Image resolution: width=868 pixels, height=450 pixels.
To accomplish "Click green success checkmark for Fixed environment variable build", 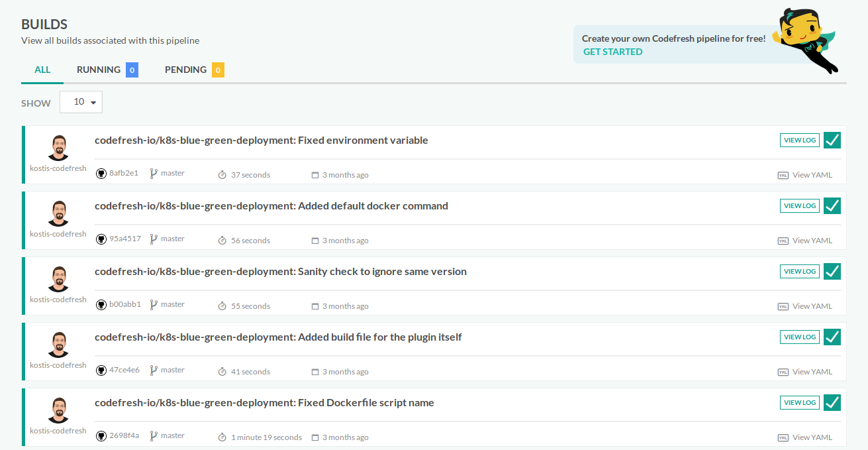I will [x=832, y=140].
